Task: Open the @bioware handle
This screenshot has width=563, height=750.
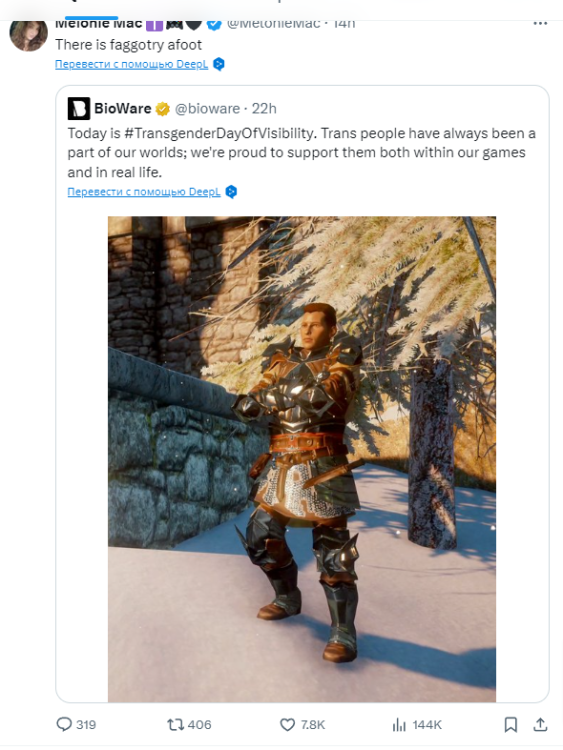Action: point(207,109)
